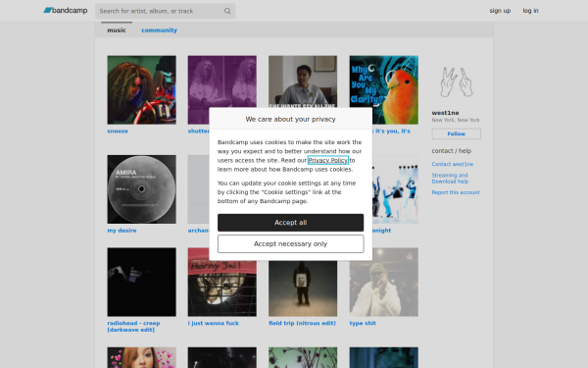The height and width of the screenshot is (368, 588).
Task: Click the snooze title link
Action: pos(118,131)
